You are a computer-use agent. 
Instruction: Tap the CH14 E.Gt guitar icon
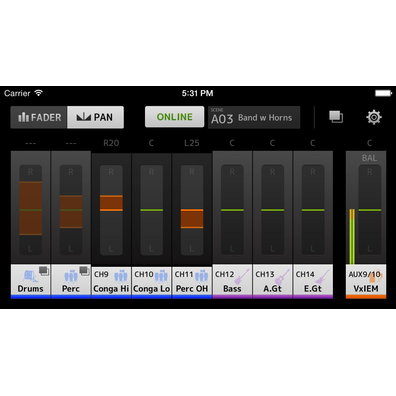click(x=323, y=276)
